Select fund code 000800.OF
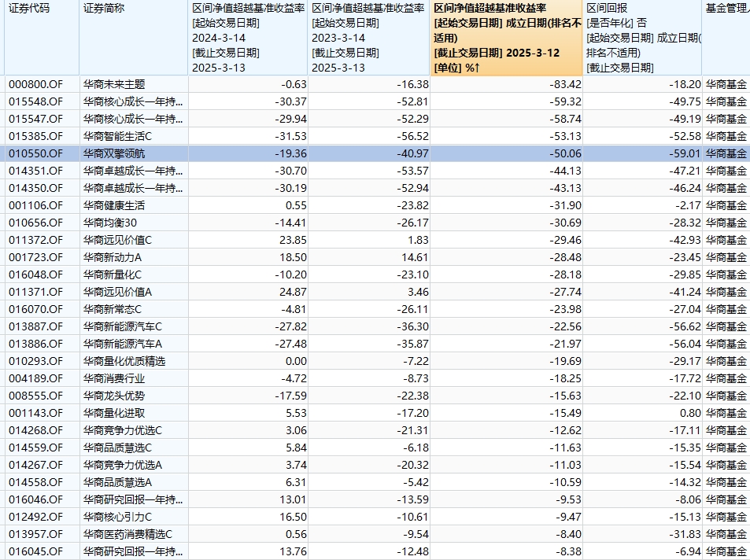750x560 pixels. pyautogui.click(x=35, y=84)
